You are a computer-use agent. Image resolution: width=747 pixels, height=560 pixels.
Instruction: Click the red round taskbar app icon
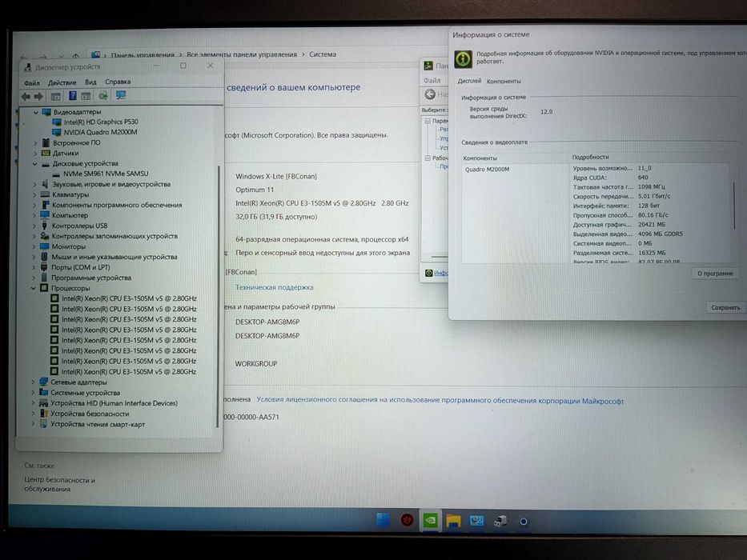pos(407,520)
